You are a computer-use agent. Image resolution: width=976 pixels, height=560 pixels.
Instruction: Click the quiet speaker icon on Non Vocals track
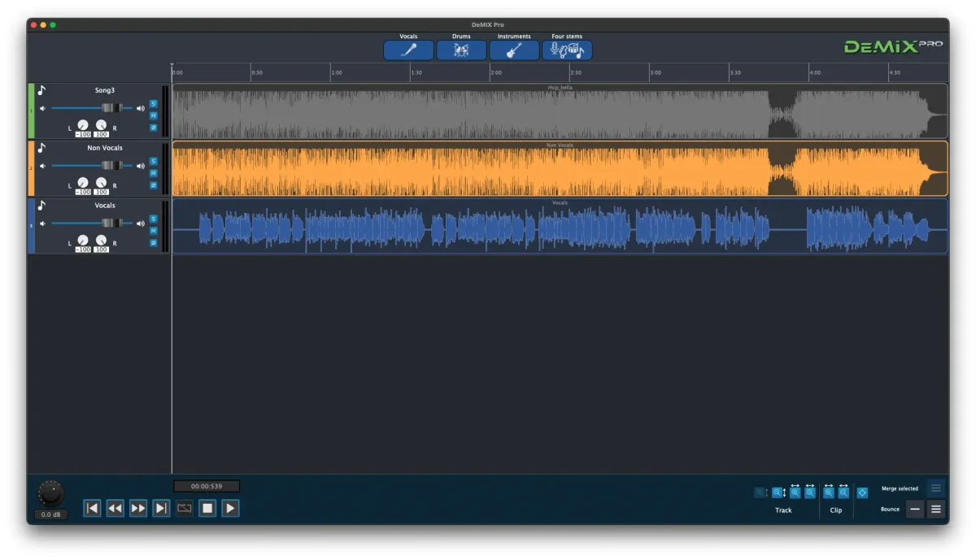[x=43, y=166]
